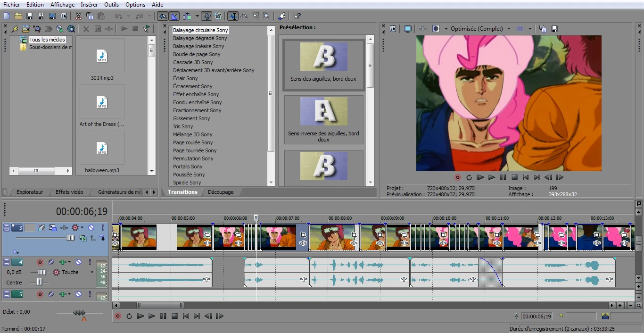
Task: Toggle Lock Envelopes to Events
Action: pos(207,16)
